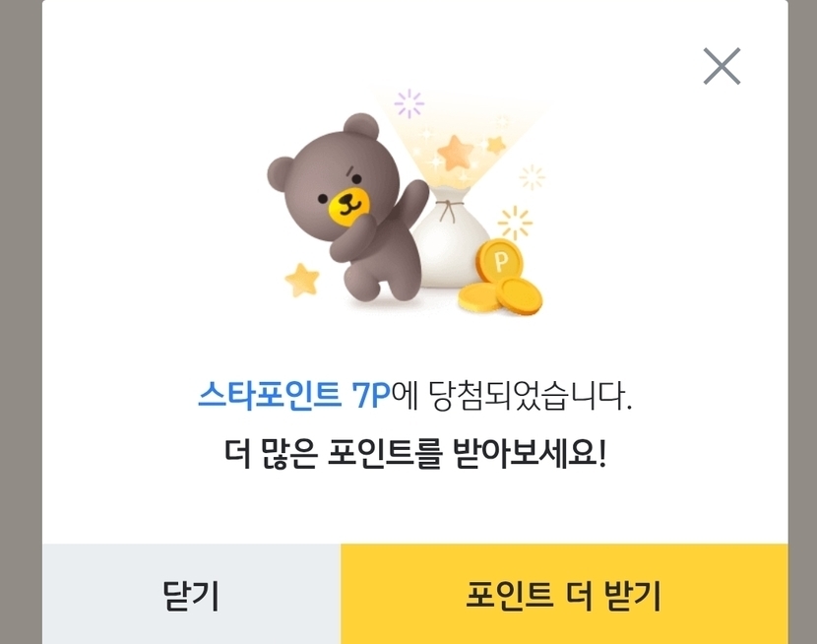Viewport: 817px width, 644px height.
Task: Click the large orange star in the light beam
Action: 455,152
